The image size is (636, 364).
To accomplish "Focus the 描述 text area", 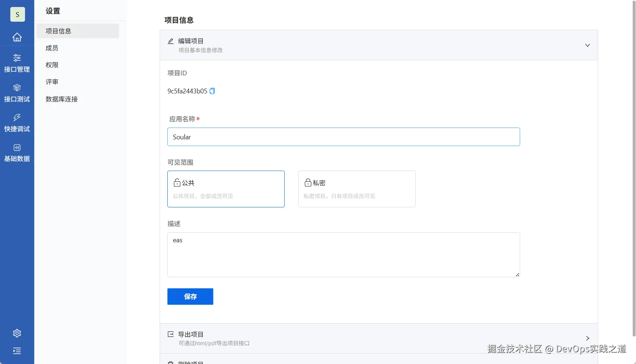I will 344,255.
